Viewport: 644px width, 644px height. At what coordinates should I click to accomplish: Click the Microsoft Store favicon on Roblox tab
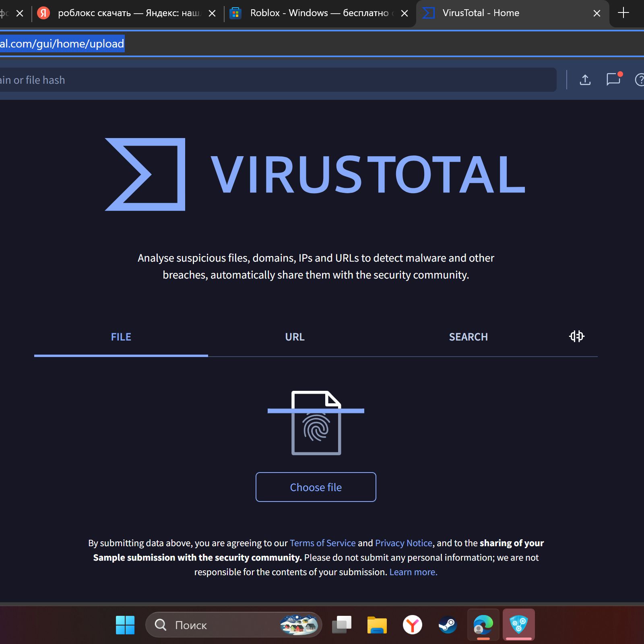(x=235, y=13)
